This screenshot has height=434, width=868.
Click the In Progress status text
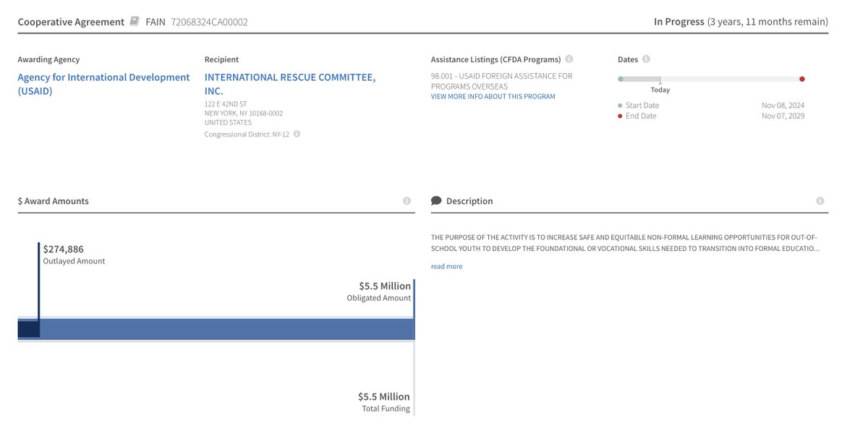[x=678, y=22]
